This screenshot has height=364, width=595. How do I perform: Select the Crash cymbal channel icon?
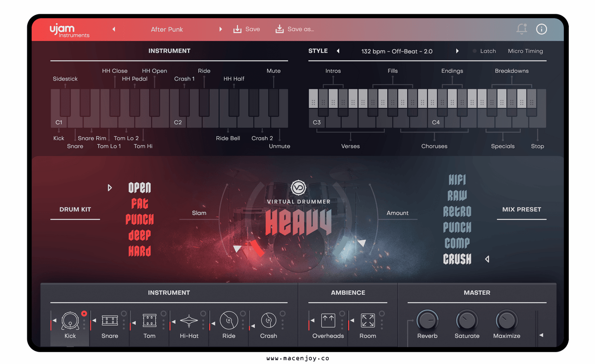pyautogui.click(x=268, y=320)
